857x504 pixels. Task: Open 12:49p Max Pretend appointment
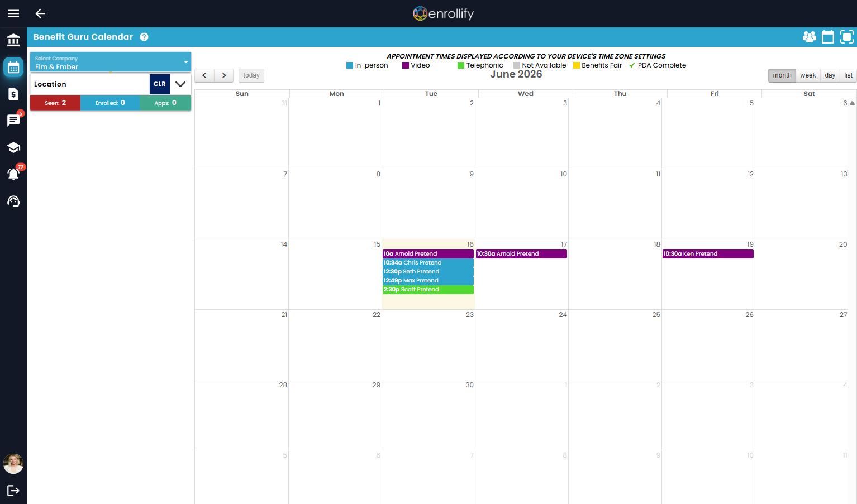pos(428,281)
